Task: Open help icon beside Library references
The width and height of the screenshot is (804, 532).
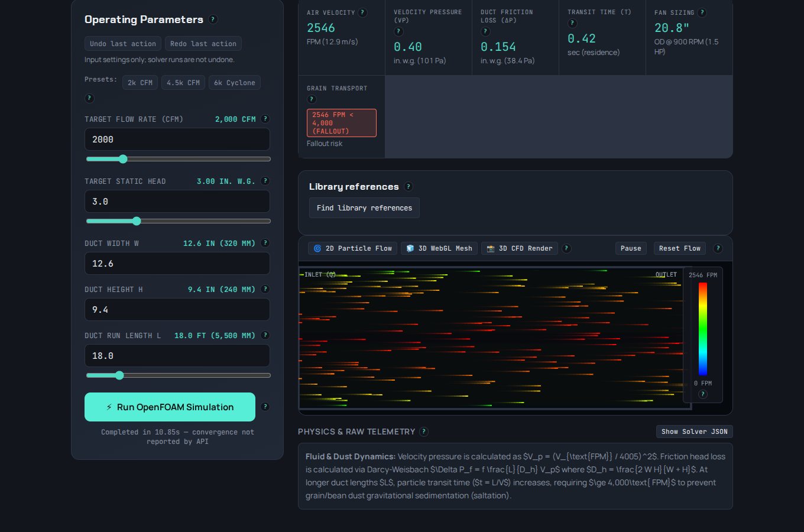Action: [409, 187]
